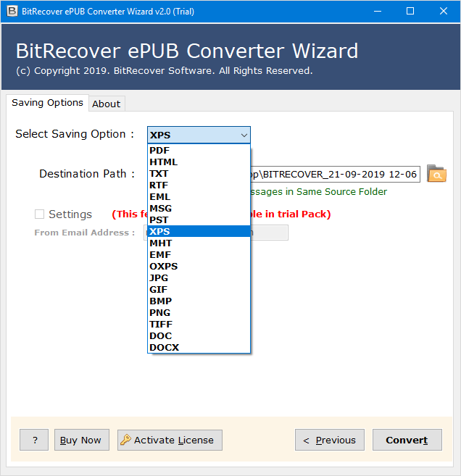Select PST as the saving format

click(199, 220)
